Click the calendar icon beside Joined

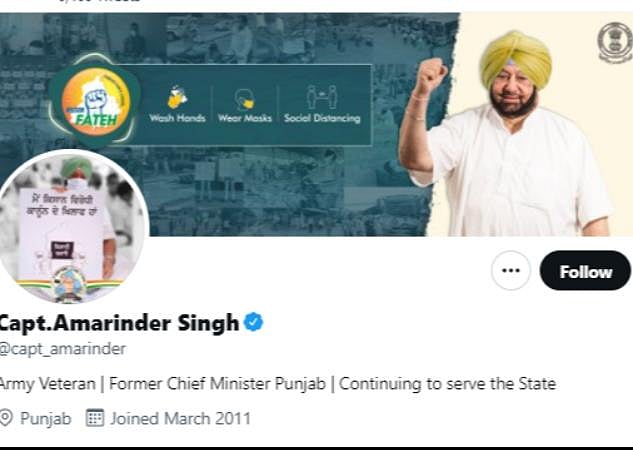point(95,418)
